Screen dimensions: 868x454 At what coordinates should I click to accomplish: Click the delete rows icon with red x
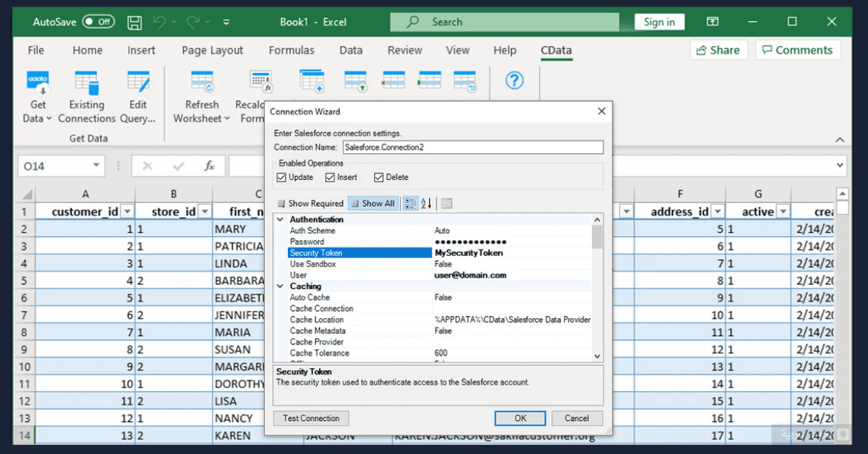(393, 81)
